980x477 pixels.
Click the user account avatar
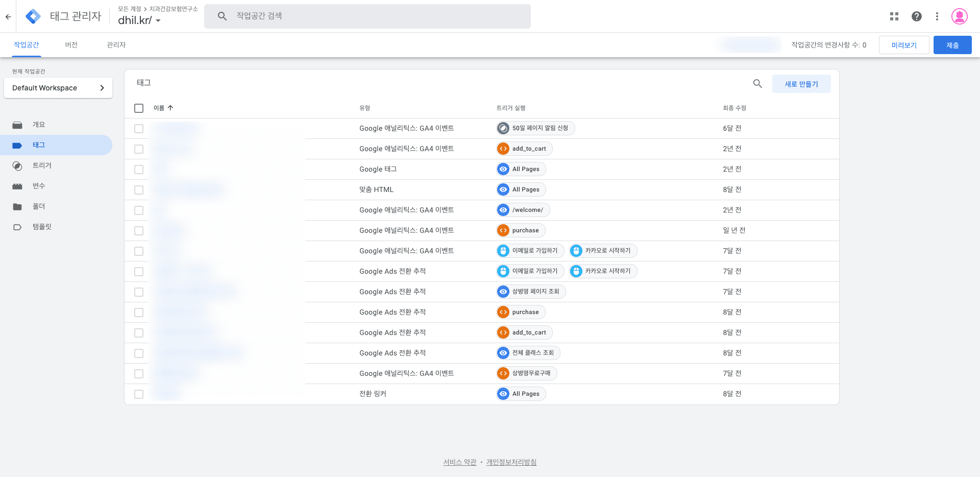[x=959, y=16]
